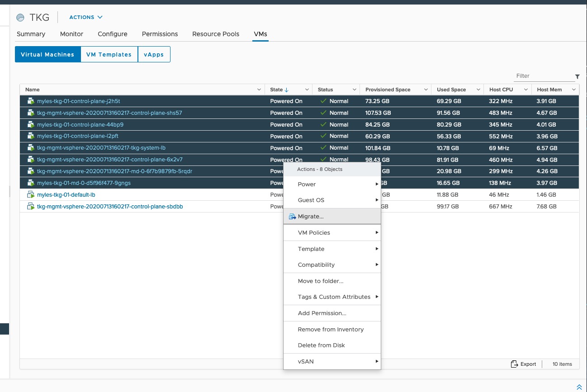
Task: Click VM icon for myles-tkg-01-default-lb
Action: [31, 195]
